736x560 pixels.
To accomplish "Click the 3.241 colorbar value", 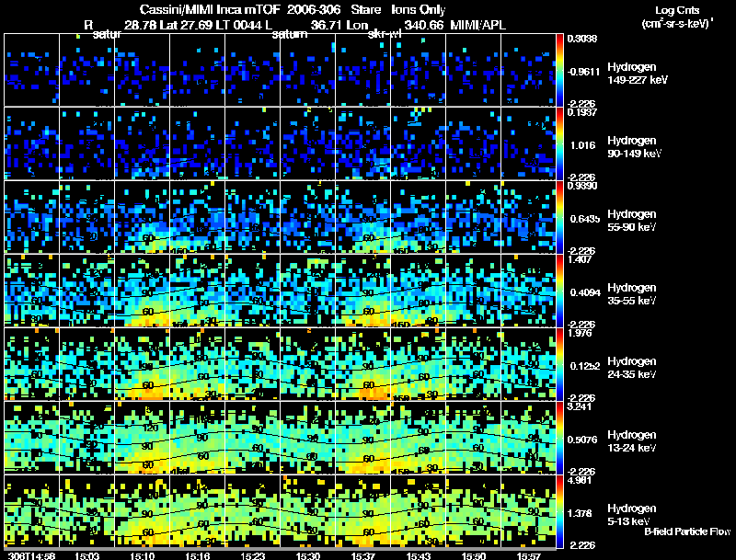I will 580,406.
